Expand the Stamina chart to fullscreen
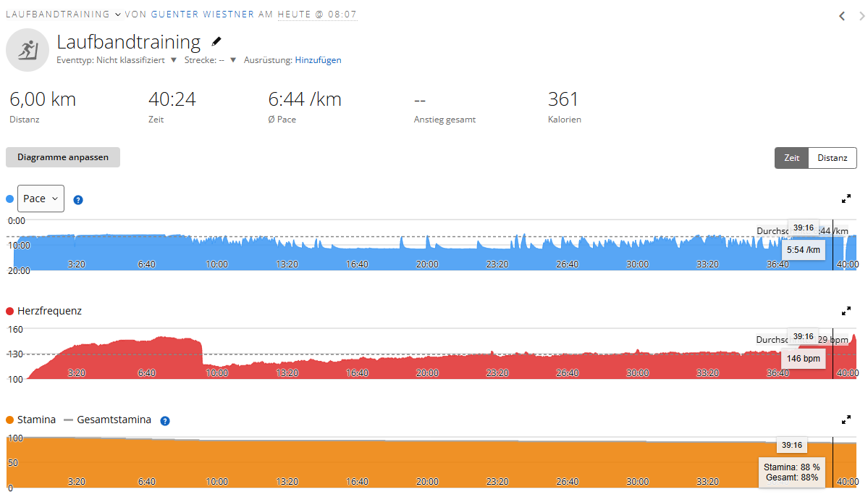 coord(846,420)
